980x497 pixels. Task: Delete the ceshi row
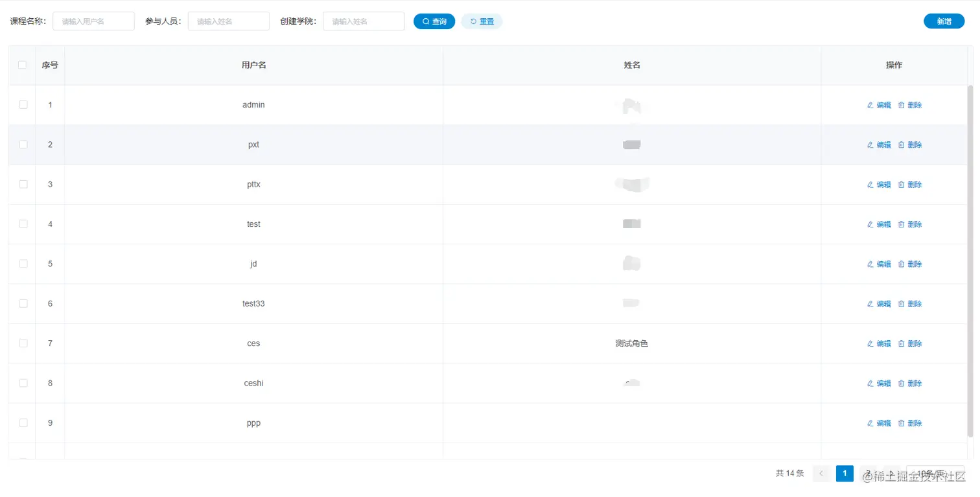click(x=910, y=384)
